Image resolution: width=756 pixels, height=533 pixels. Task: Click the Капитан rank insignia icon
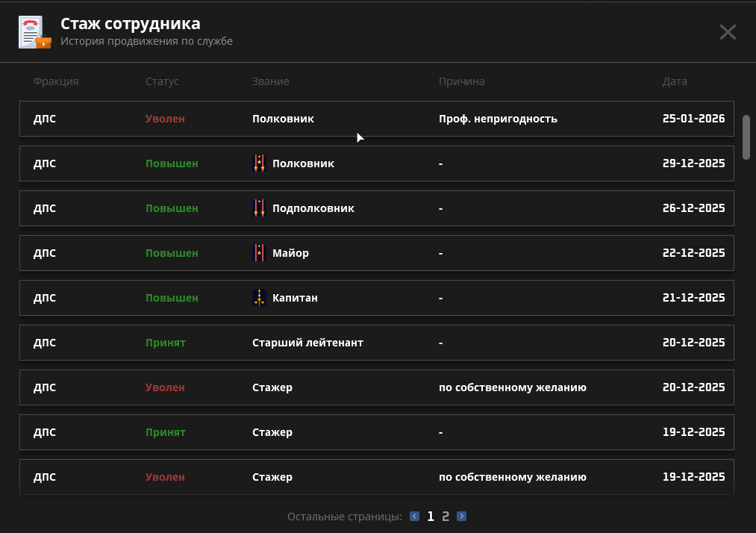pos(259,298)
